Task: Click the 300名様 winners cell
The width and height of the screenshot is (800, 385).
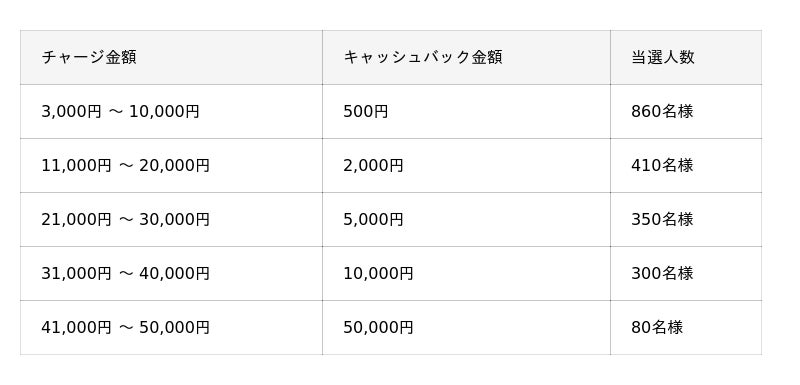Action: point(686,273)
